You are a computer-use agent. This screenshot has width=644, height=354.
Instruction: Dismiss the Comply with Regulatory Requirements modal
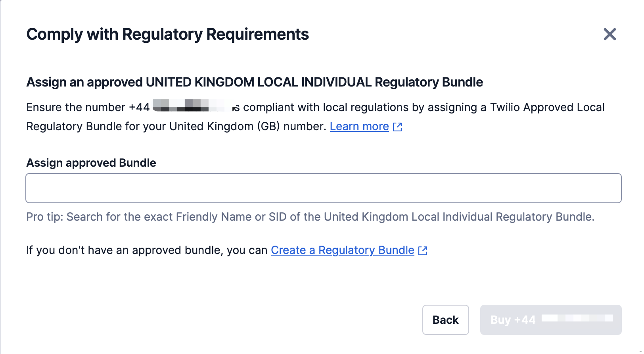click(609, 35)
